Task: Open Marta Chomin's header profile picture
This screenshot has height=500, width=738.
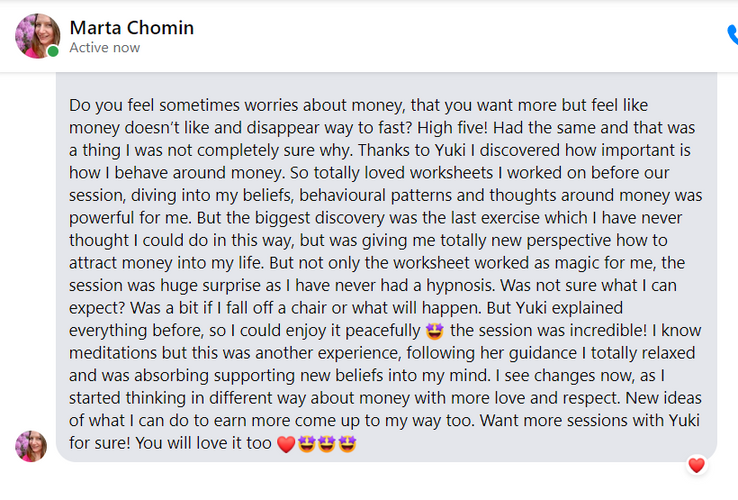Action: (37, 36)
